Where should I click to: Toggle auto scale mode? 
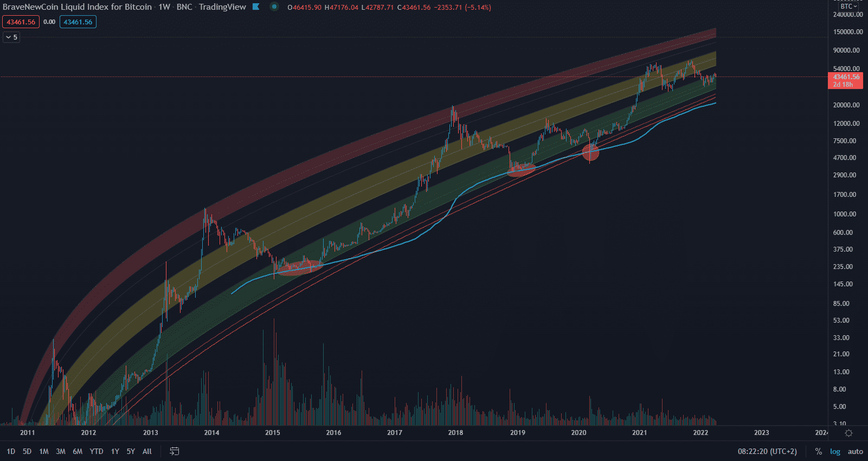[855, 451]
